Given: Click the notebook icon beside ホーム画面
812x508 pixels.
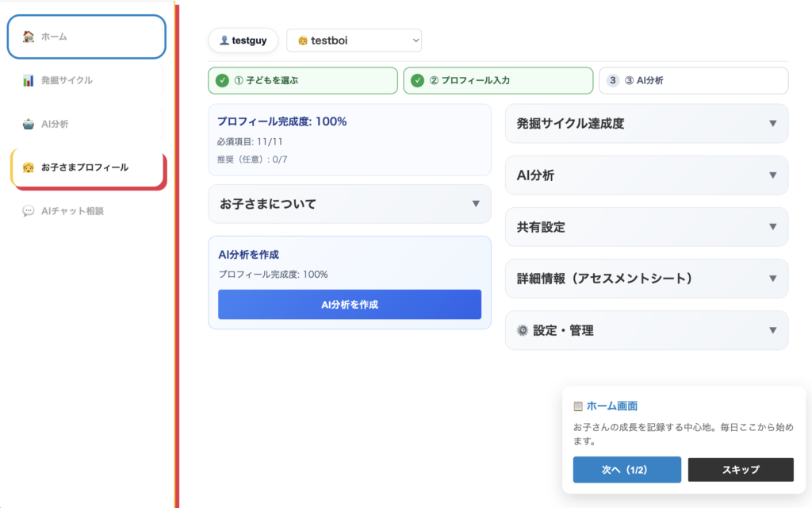Looking at the screenshot, I should tap(579, 406).
